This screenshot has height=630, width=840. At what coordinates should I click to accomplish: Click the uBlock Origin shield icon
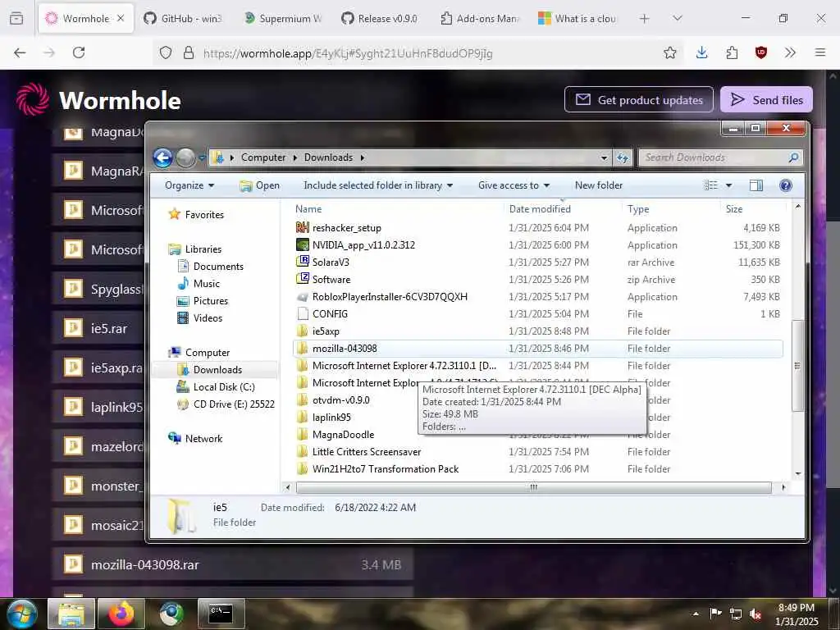pyautogui.click(x=760, y=52)
